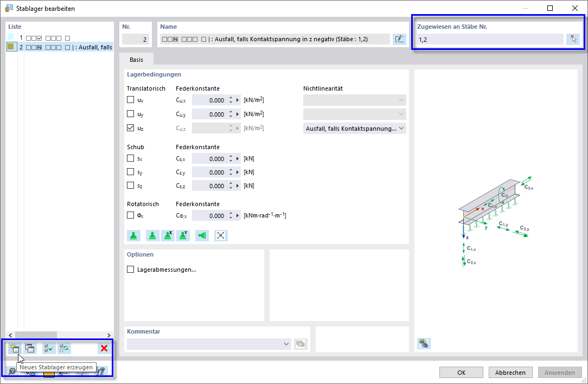Confirm with the OK button
The width and height of the screenshot is (588, 384).
tap(461, 373)
